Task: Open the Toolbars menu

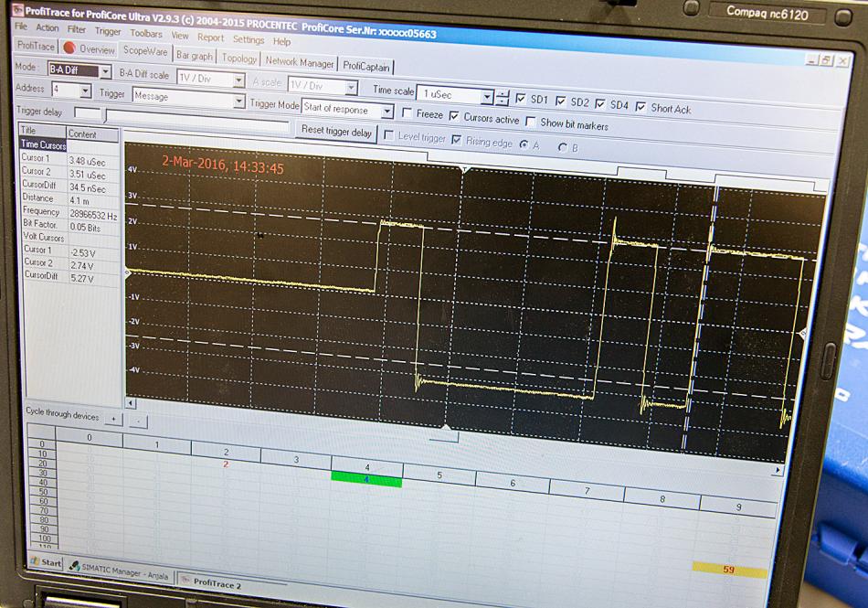Action: pos(146,34)
